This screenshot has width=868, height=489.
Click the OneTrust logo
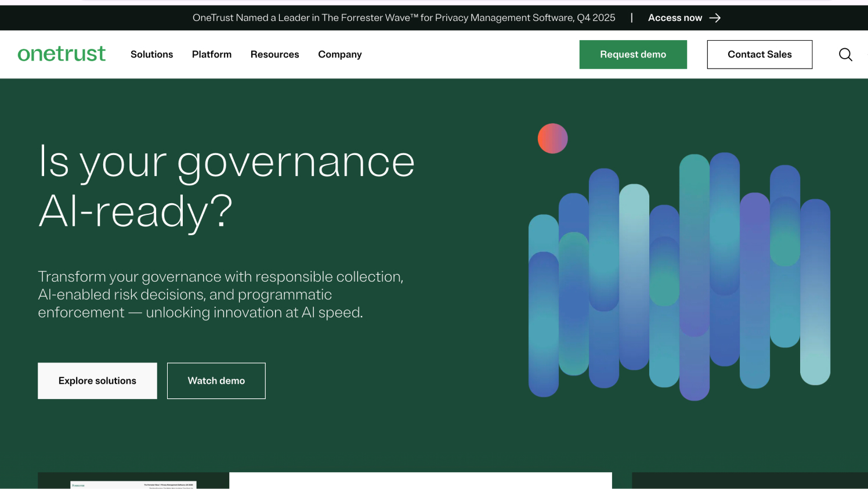62,54
